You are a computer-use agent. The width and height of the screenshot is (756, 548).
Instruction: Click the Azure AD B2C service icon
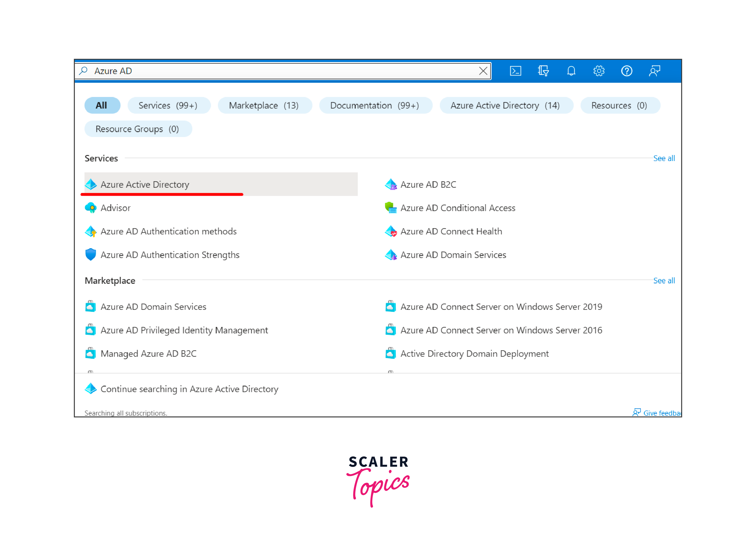[x=391, y=184]
